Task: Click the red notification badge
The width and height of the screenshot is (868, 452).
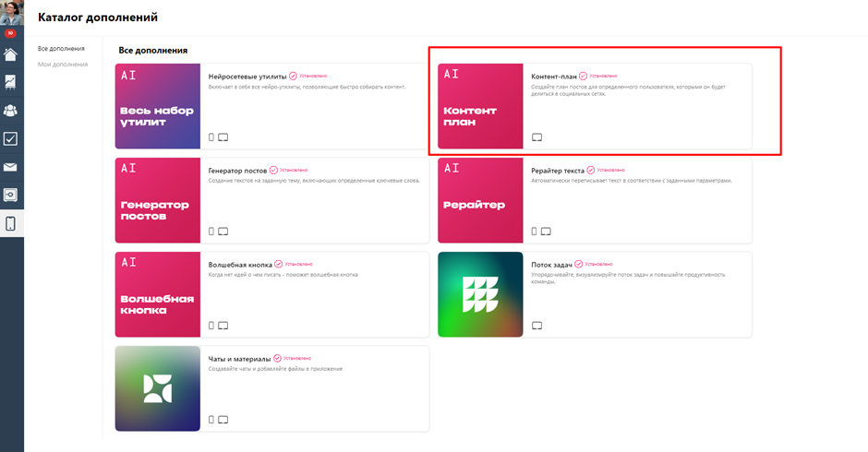Action: click(10, 33)
